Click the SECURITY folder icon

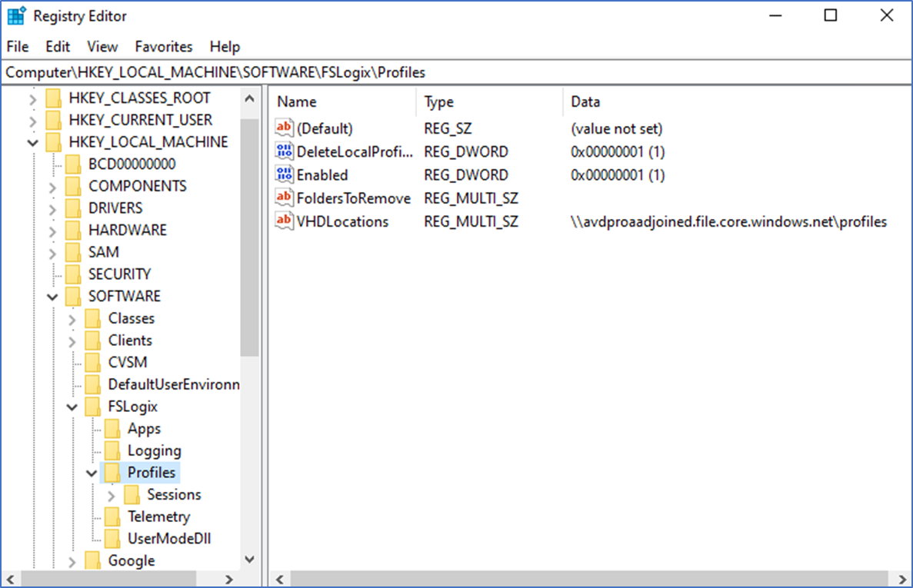(73, 274)
